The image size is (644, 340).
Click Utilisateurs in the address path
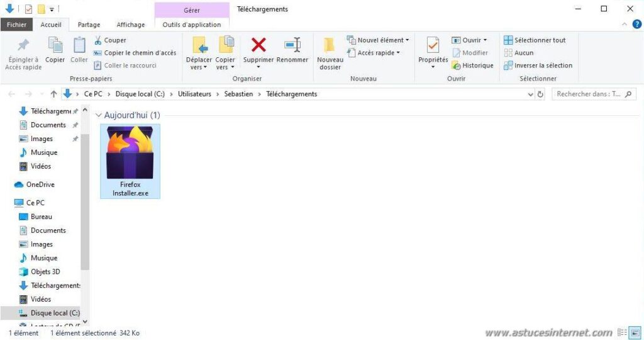194,94
